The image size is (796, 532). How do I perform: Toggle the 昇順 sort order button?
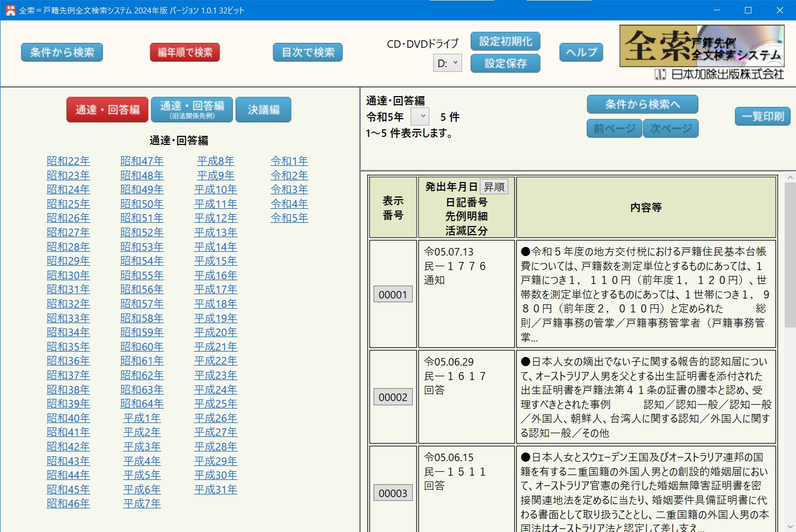[x=494, y=187]
